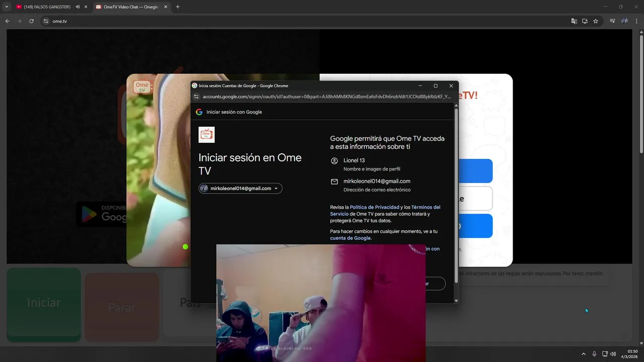Click the green status dot on video
Image resolution: width=644 pixels, height=362 pixels.
186,246
